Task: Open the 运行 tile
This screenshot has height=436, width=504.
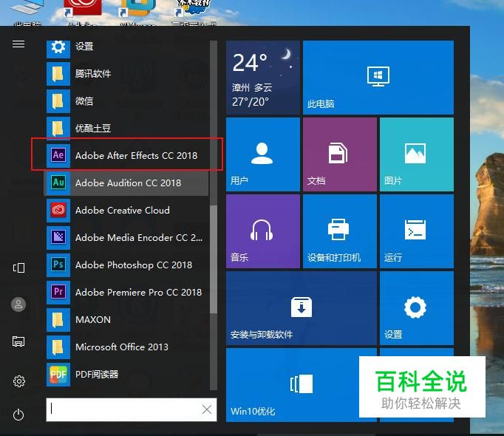Action: (x=417, y=231)
